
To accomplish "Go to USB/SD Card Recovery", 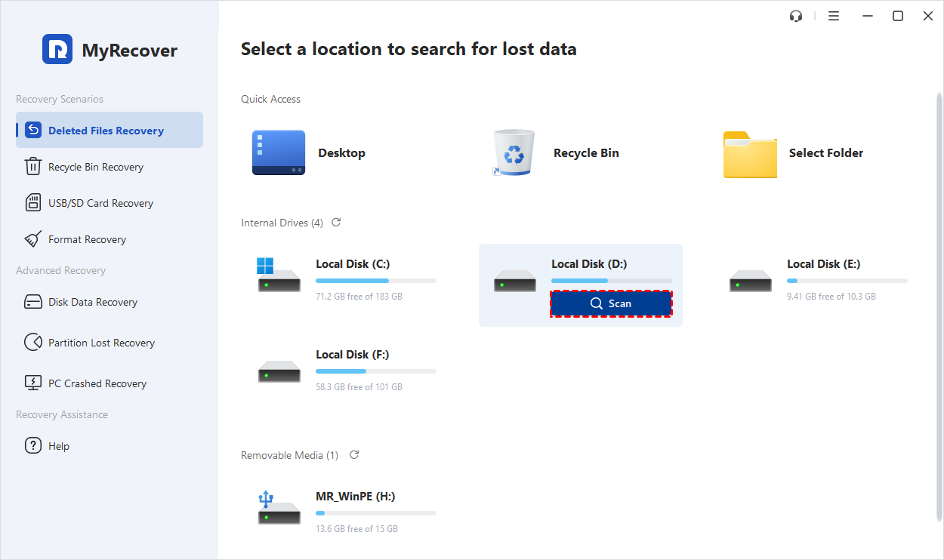I will click(100, 203).
